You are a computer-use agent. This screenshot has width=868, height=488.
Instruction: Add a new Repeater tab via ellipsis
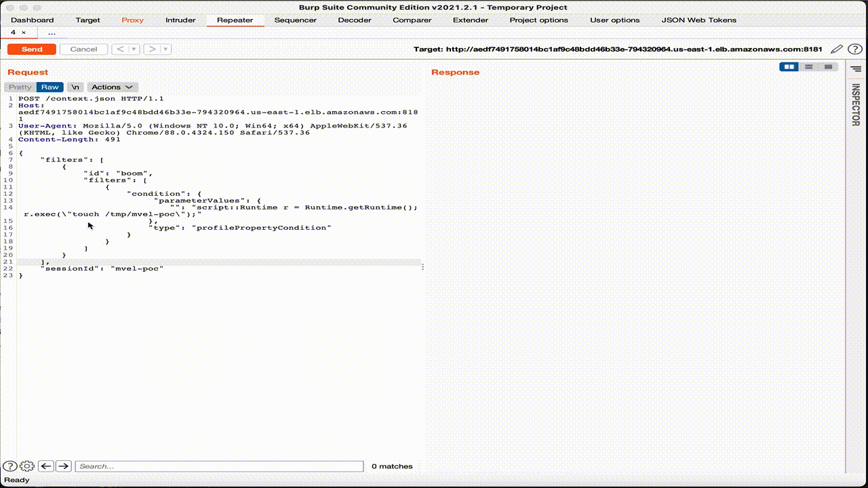(52, 33)
